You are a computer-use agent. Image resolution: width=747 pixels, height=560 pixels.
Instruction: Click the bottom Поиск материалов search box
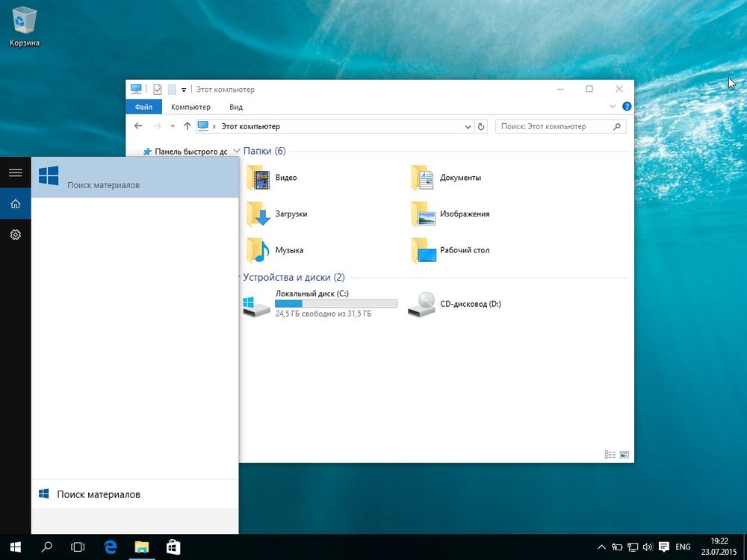tap(134, 494)
